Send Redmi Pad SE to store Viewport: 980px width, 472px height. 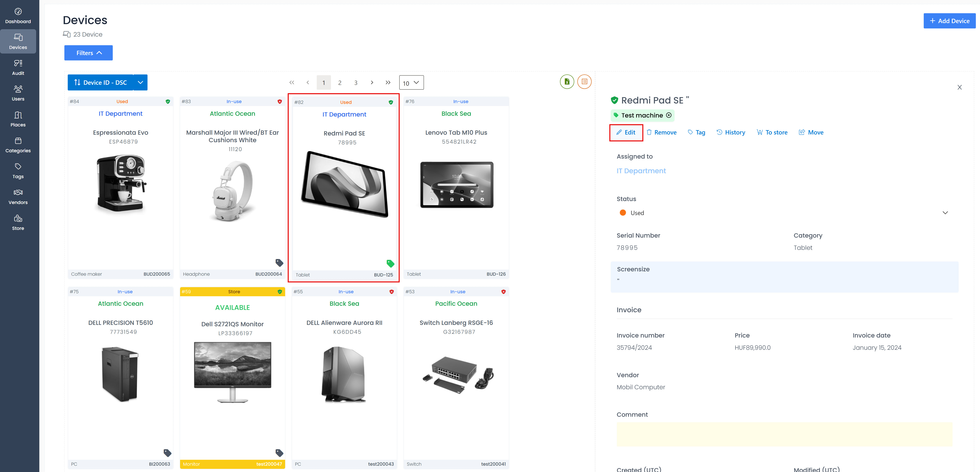tap(771, 132)
